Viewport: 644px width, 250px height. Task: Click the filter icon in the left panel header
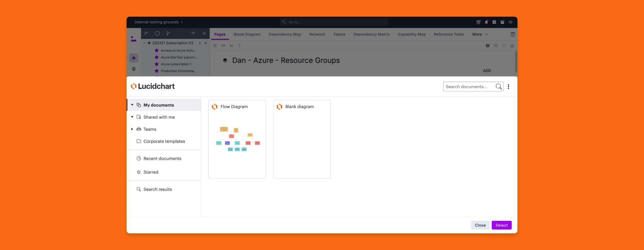coord(193,33)
